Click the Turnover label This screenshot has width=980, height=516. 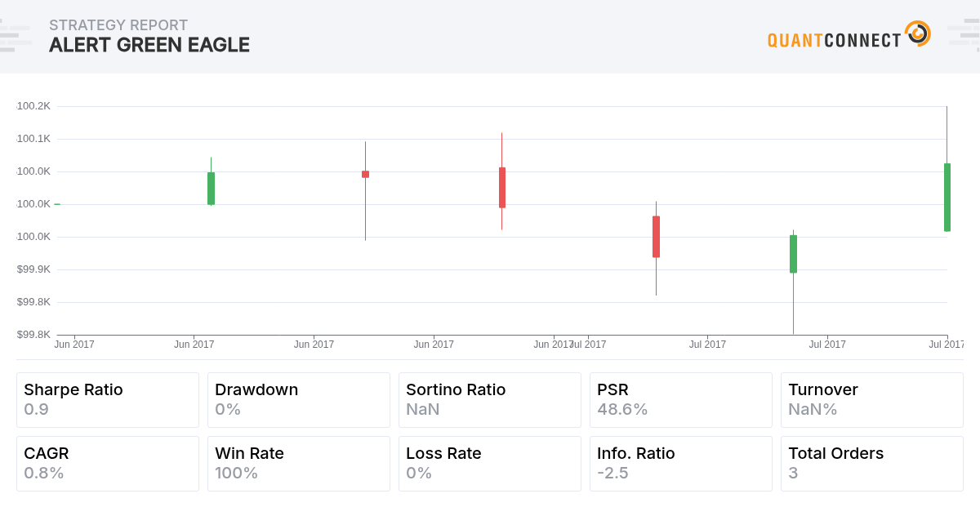tap(823, 389)
